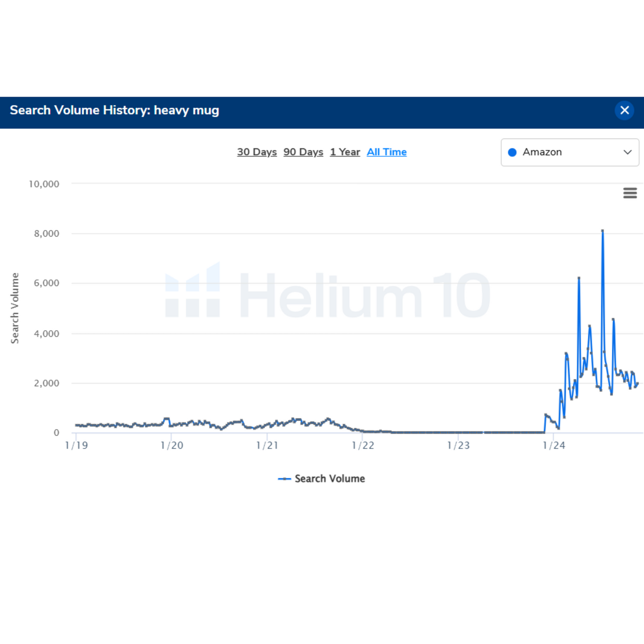Click the highest peak data point above 8,000
Viewport: 644px width, 644px height.
(x=603, y=231)
